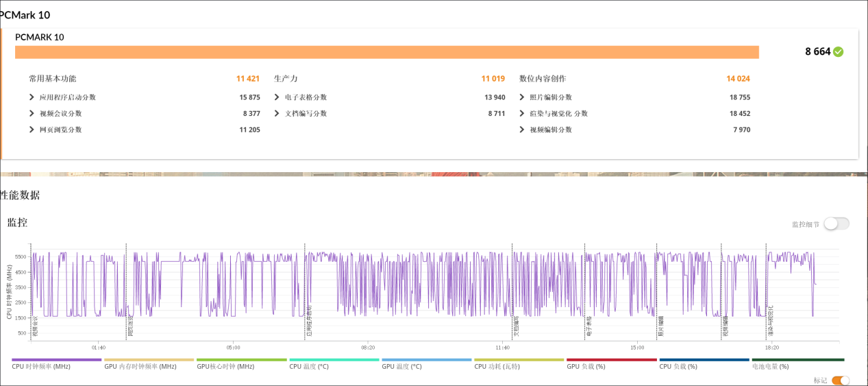Click the arrow icon beside 视频编辑分数

[522, 130]
